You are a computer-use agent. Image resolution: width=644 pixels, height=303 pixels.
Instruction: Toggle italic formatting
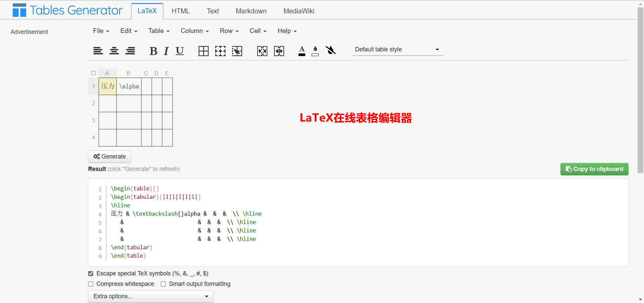166,51
